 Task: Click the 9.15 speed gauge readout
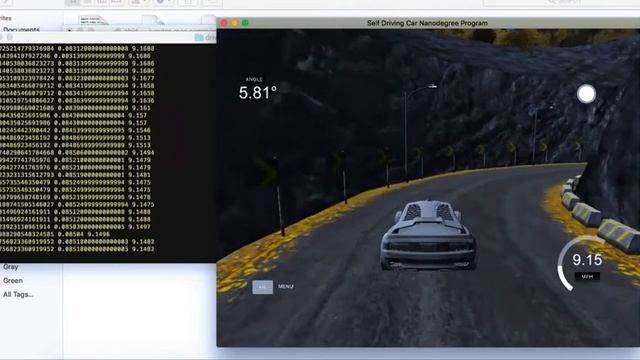point(587,260)
